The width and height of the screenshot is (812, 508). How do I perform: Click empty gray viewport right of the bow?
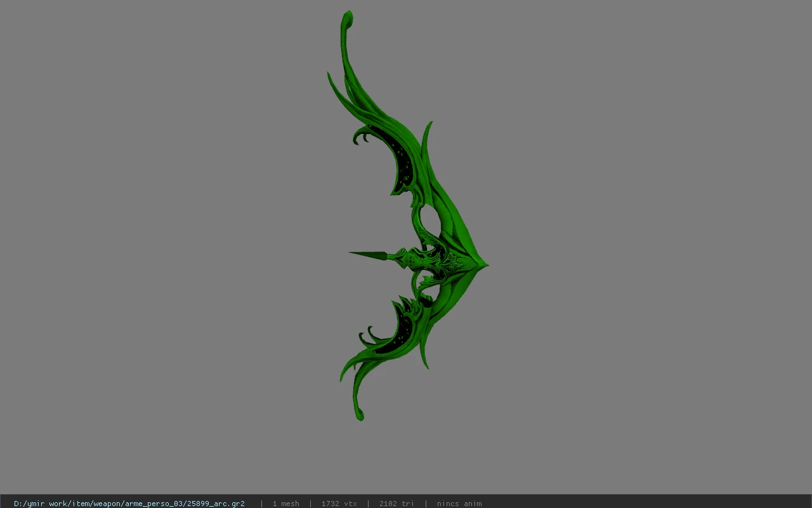(x=647, y=254)
